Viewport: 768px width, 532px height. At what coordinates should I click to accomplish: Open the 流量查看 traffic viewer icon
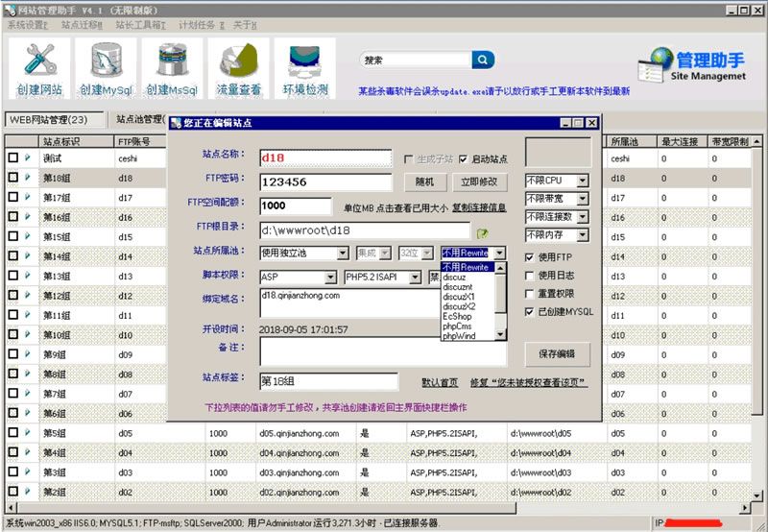coord(238,68)
